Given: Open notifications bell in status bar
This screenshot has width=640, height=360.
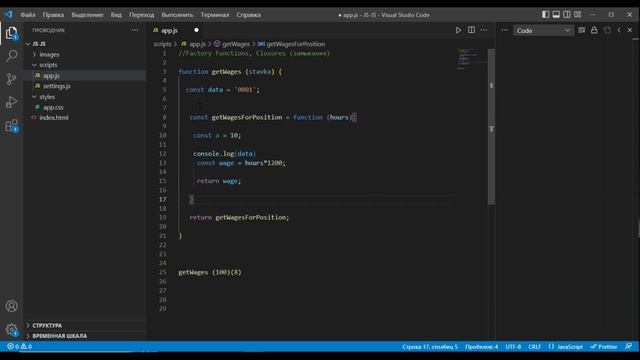Looking at the screenshot, I should click(629, 347).
